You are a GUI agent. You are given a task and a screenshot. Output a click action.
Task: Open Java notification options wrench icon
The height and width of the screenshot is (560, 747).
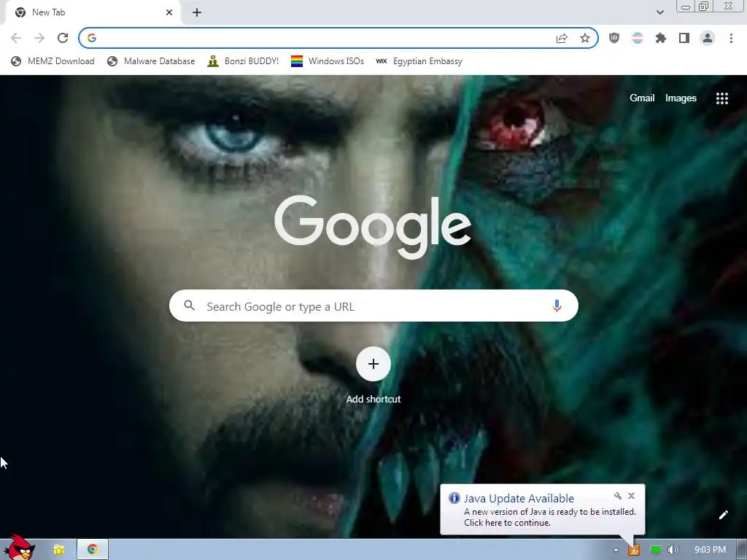(618, 496)
